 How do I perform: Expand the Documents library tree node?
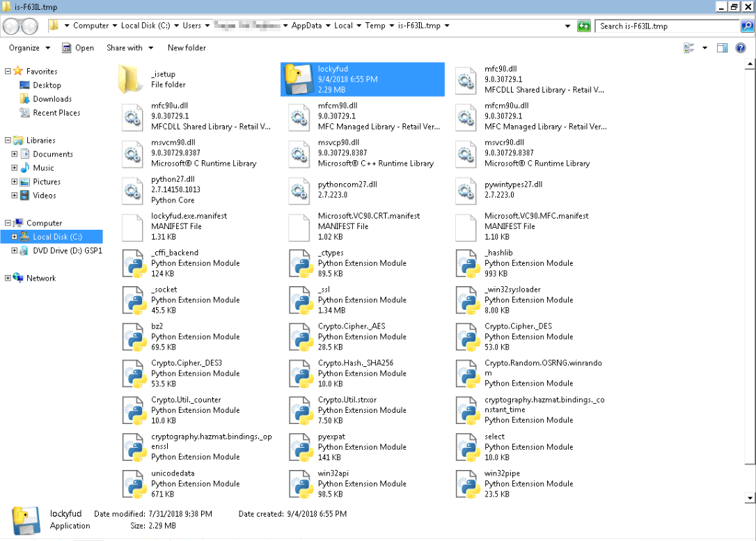[15, 154]
